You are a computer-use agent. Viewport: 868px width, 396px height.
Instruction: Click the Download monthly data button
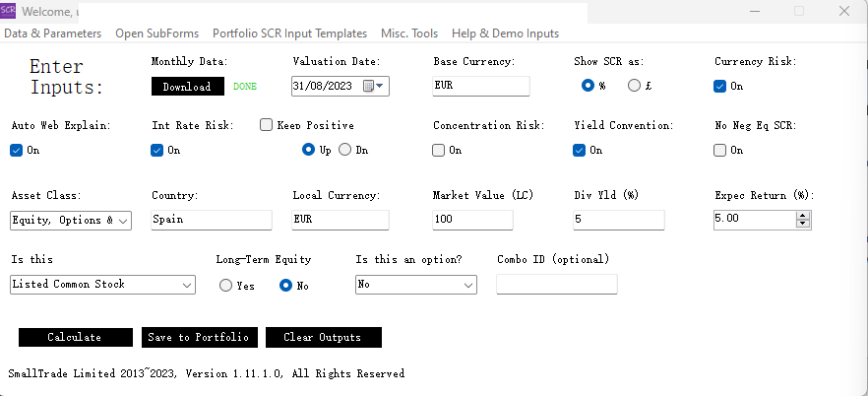tap(187, 87)
